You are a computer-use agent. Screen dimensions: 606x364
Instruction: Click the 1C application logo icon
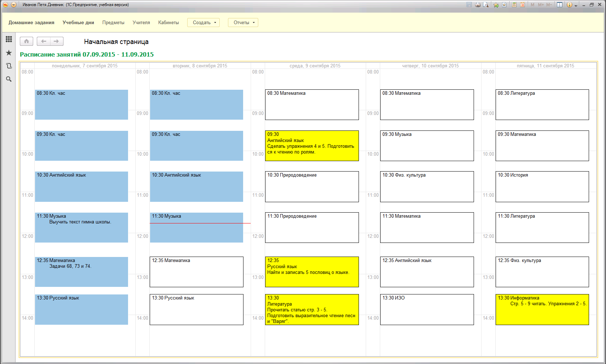pos(5,5)
